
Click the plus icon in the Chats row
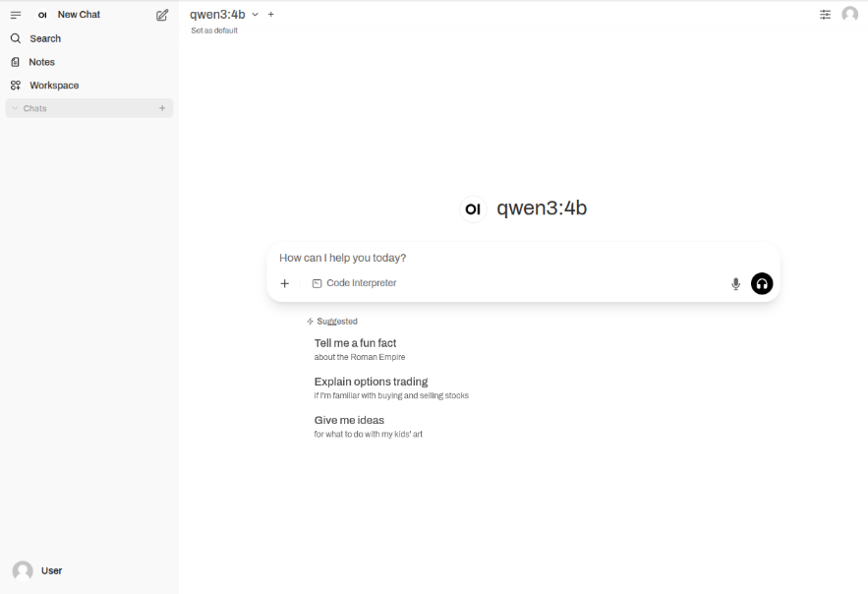pos(162,108)
